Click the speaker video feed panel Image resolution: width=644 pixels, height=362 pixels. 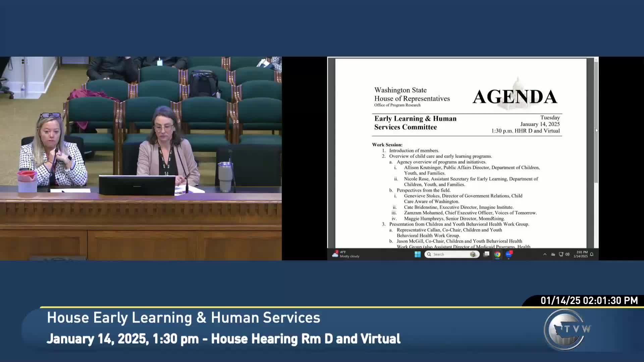pos(141,158)
